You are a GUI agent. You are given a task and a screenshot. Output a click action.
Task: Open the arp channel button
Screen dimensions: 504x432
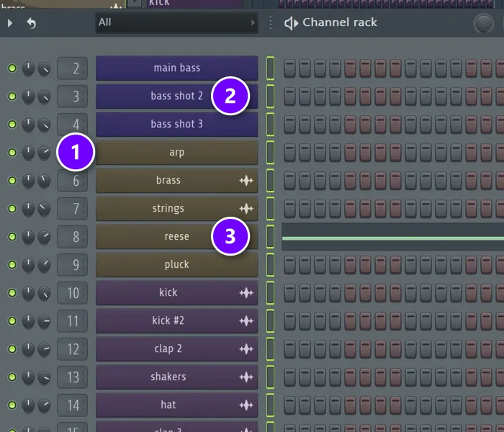coord(176,152)
